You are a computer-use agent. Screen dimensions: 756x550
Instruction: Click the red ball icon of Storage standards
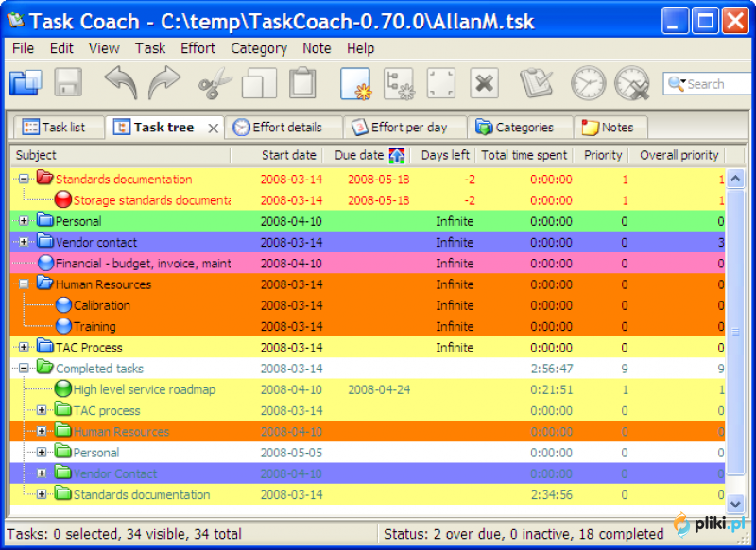pyautogui.click(x=62, y=199)
